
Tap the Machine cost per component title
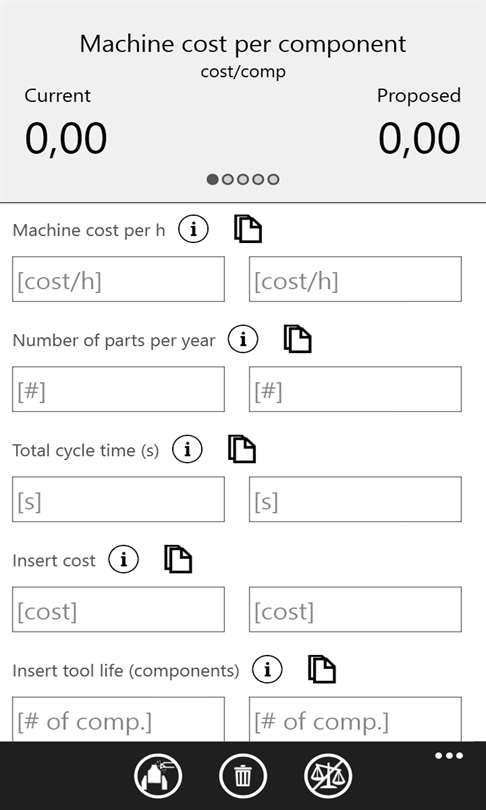click(243, 44)
